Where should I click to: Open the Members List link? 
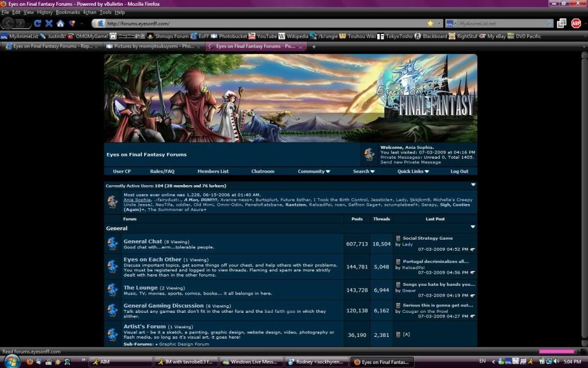pos(213,171)
